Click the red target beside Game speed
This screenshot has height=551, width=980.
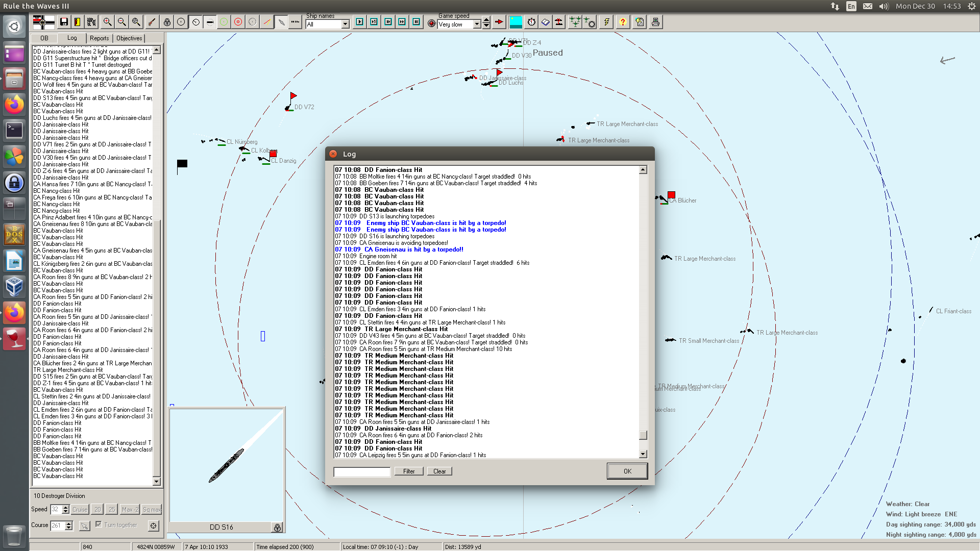point(432,24)
